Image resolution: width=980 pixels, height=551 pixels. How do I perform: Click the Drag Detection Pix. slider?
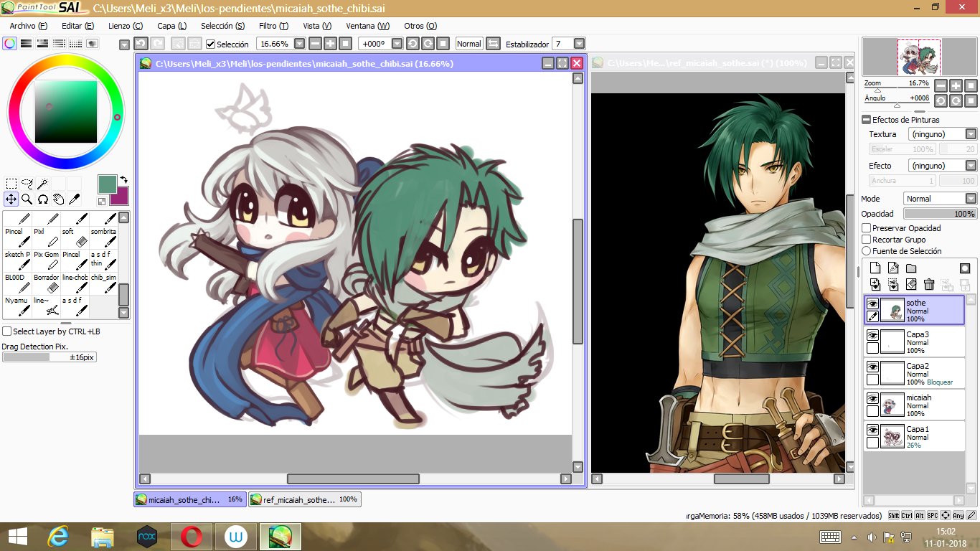(49, 357)
